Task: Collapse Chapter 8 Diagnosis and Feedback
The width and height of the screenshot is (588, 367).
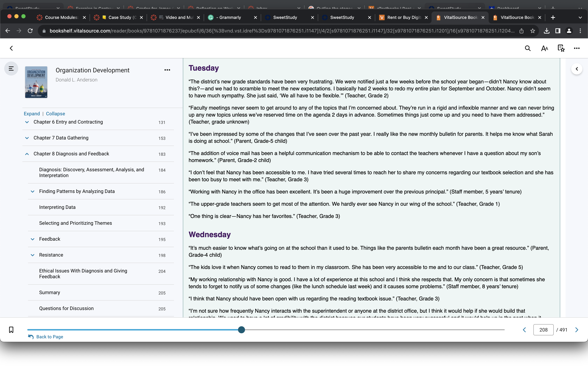Action: click(27, 154)
